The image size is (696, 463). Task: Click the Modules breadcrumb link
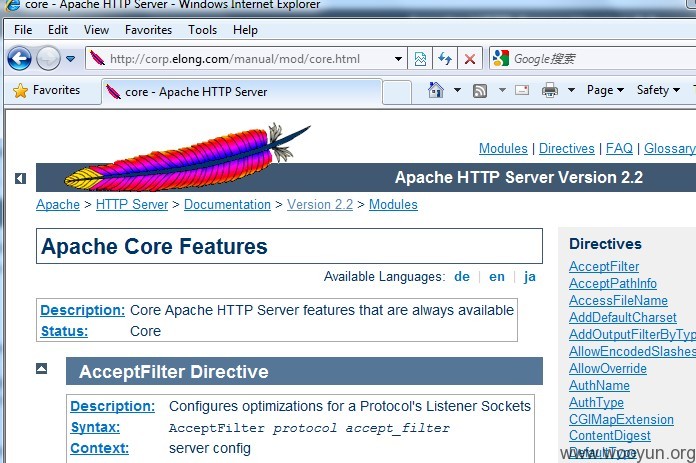pyautogui.click(x=393, y=205)
